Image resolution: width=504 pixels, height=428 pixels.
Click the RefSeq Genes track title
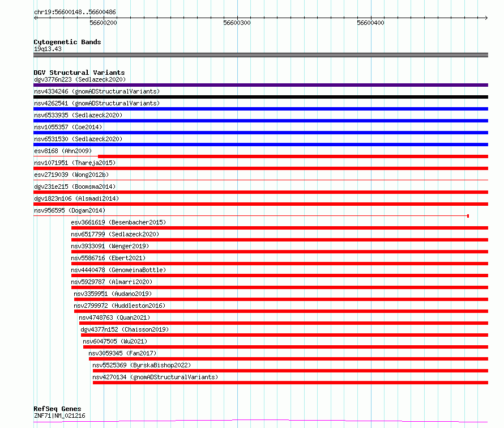pos(57,409)
